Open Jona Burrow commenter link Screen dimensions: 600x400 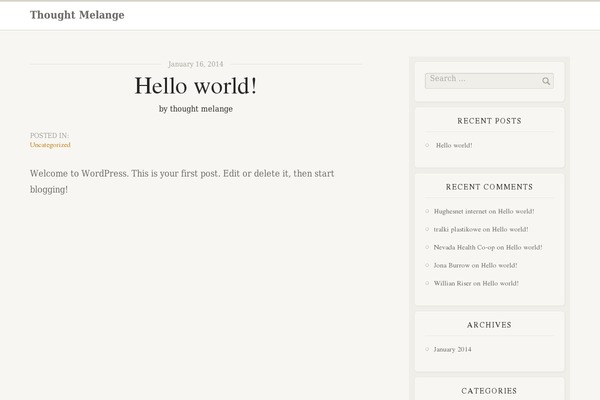coord(452,265)
